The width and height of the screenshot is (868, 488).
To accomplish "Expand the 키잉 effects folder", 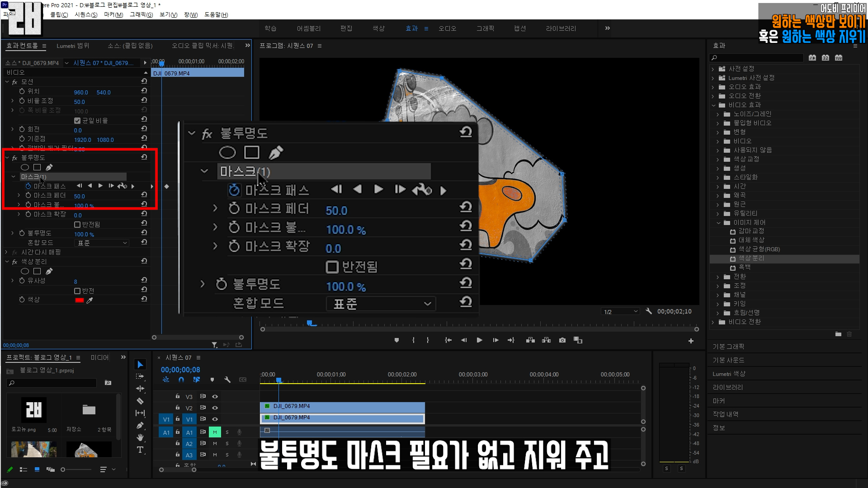I will pos(718,304).
